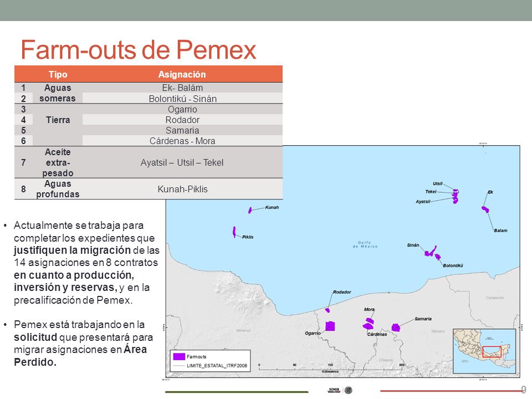Click row number 7 in the table

point(23,162)
